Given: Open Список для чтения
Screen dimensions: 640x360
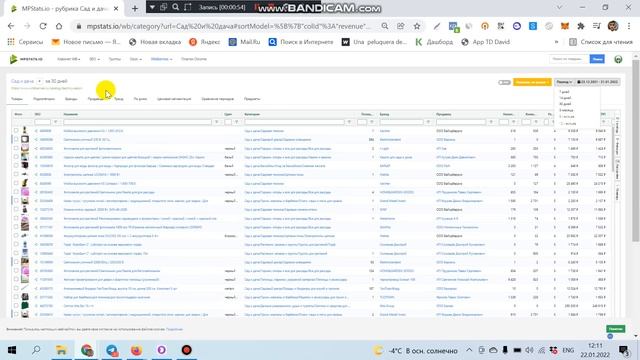Looking at the screenshot, I should click(601, 42).
